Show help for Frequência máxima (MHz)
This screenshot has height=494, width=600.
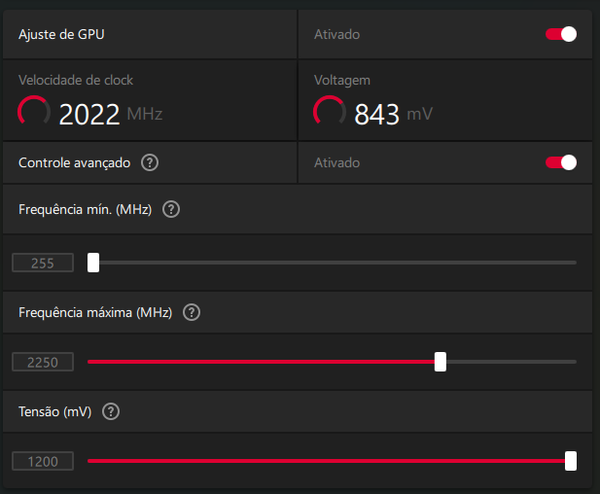pyautogui.click(x=192, y=312)
